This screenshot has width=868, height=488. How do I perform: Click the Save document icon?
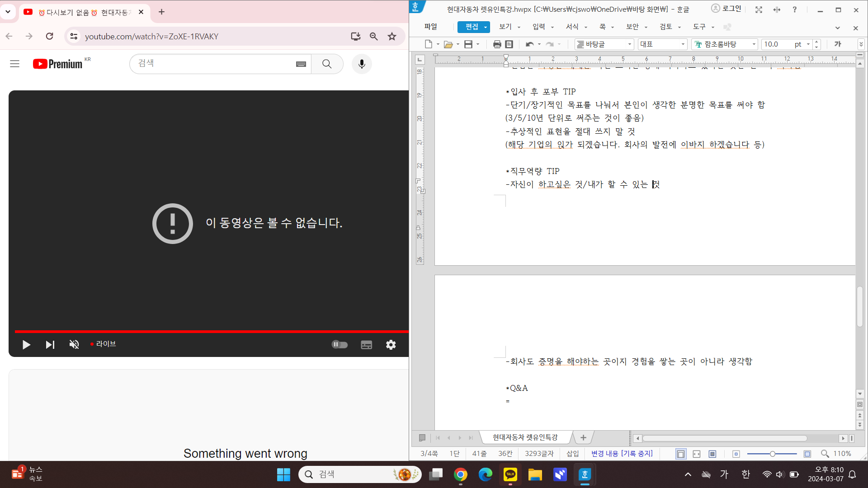468,44
